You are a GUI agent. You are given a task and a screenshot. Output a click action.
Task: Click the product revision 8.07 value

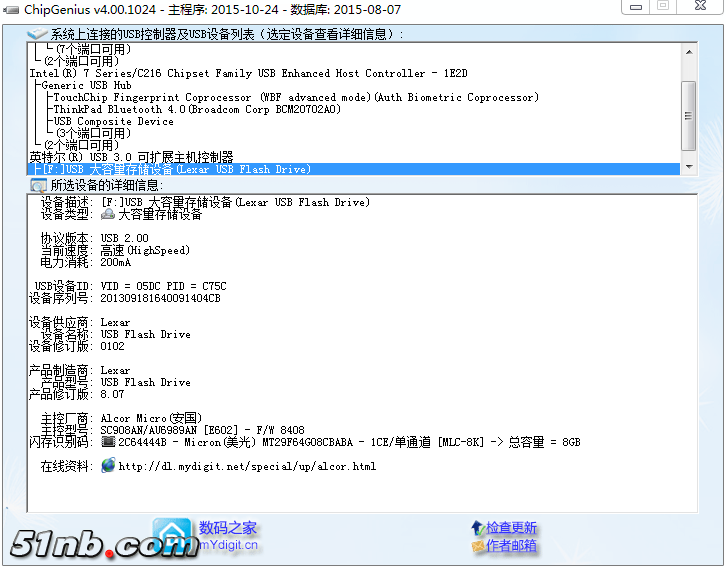[112, 394]
